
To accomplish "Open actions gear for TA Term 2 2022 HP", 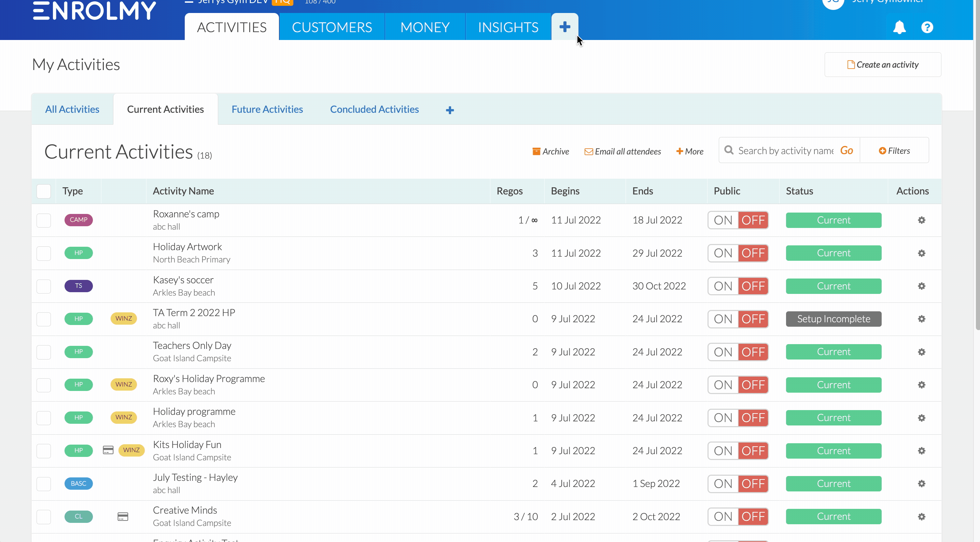I will coord(921,319).
